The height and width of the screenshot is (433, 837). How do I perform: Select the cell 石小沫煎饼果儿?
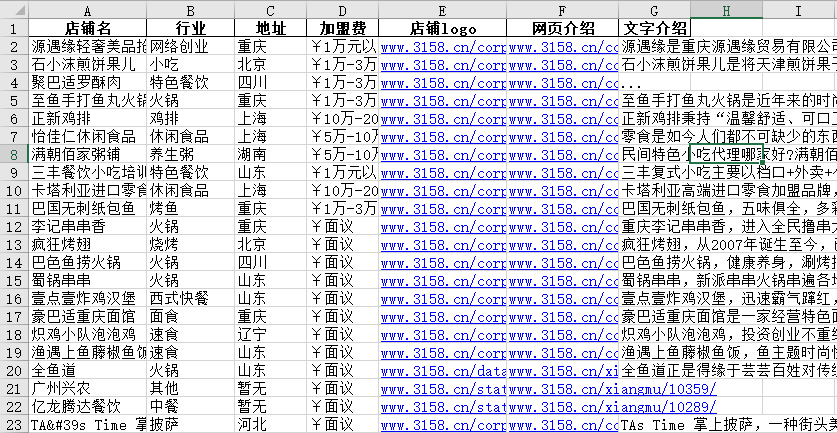pyautogui.click(x=88, y=65)
